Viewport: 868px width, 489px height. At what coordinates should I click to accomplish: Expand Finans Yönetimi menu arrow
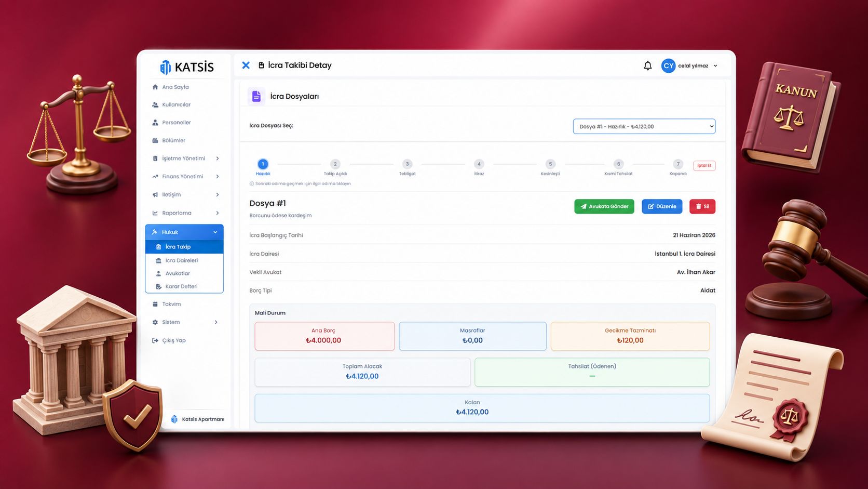218,177
